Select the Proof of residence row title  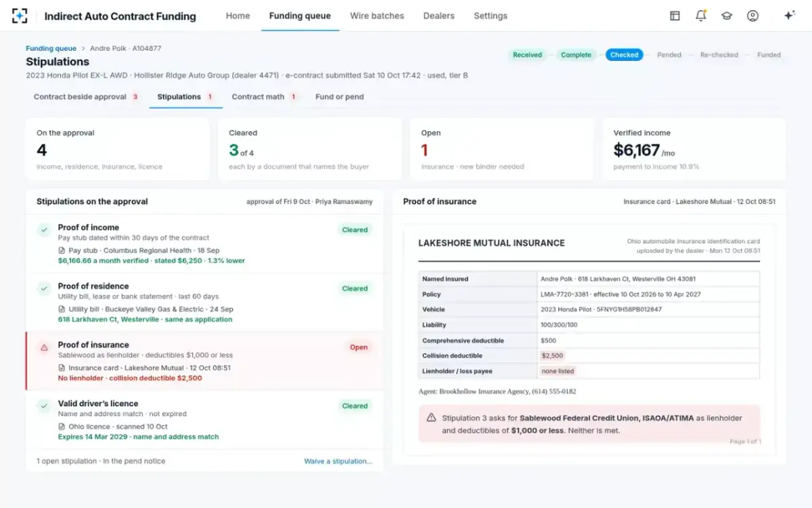93,287
